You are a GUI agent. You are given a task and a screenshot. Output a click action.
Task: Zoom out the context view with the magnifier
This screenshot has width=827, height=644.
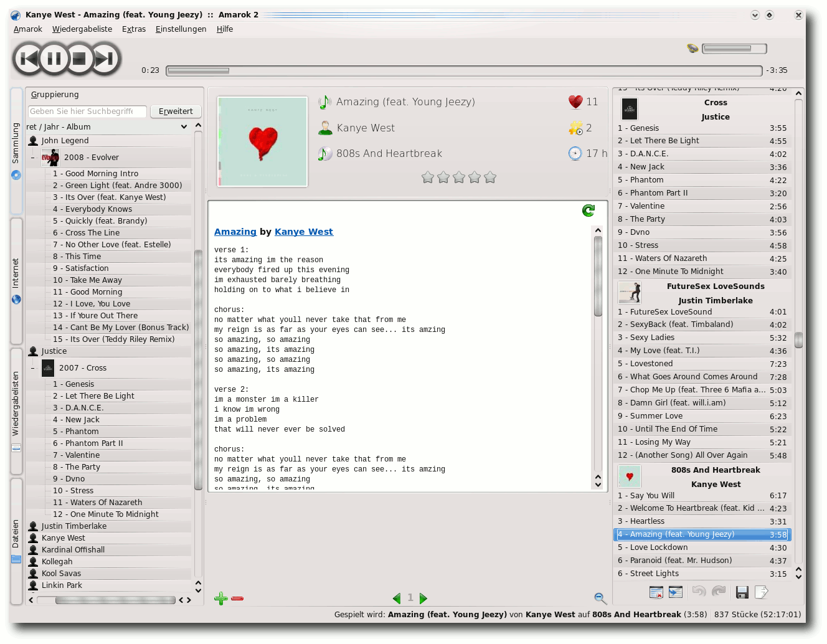pyautogui.click(x=600, y=599)
